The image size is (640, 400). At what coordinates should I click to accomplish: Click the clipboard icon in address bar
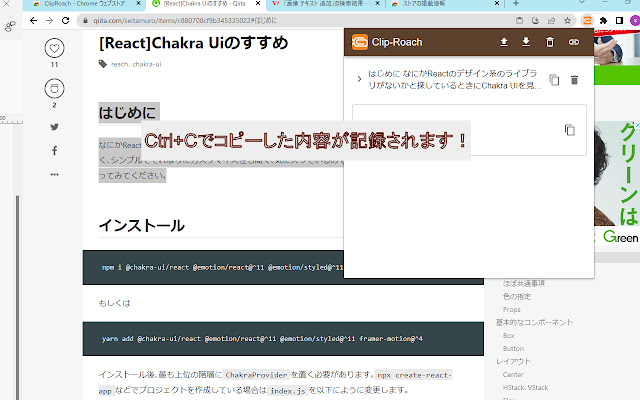click(x=519, y=20)
